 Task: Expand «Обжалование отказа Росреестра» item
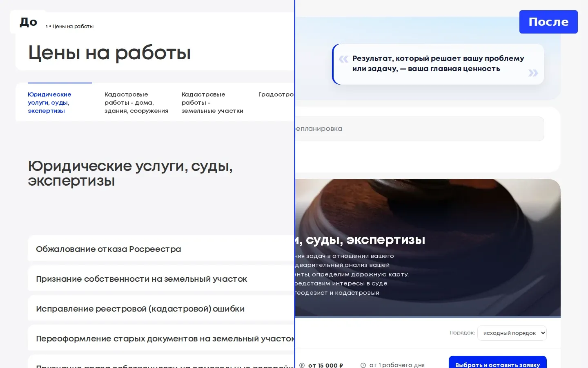[161, 248]
